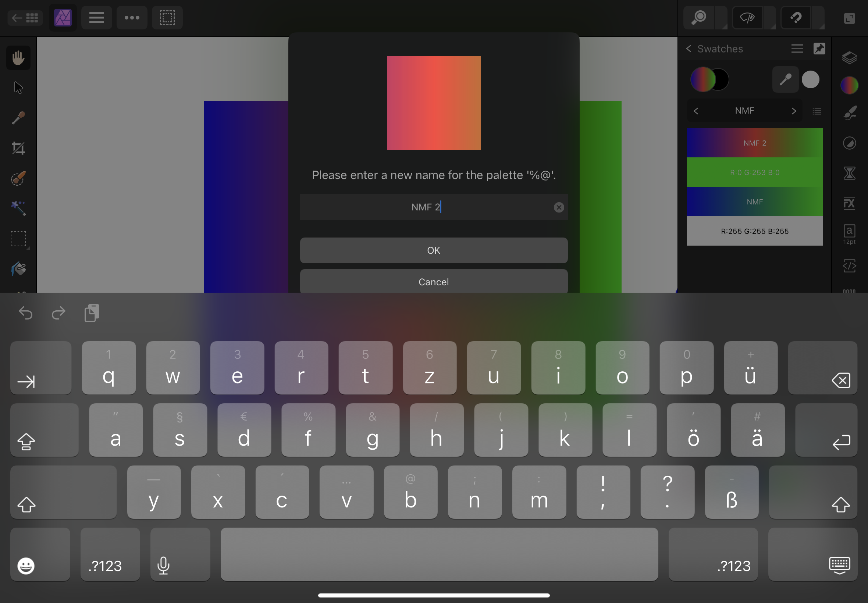The width and height of the screenshot is (868, 603).
Task: Select the Flood Fill tool
Action: click(18, 269)
